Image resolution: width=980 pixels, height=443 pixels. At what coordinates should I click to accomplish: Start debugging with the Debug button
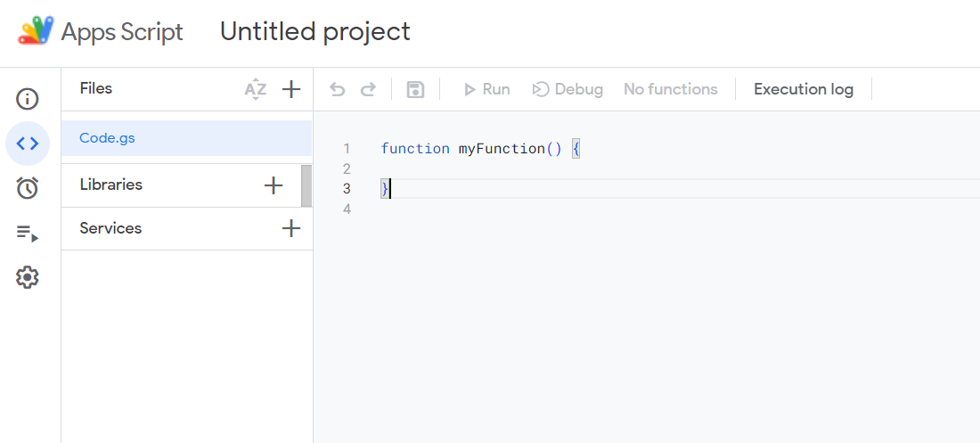pyautogui.click(x=568, y=89)
